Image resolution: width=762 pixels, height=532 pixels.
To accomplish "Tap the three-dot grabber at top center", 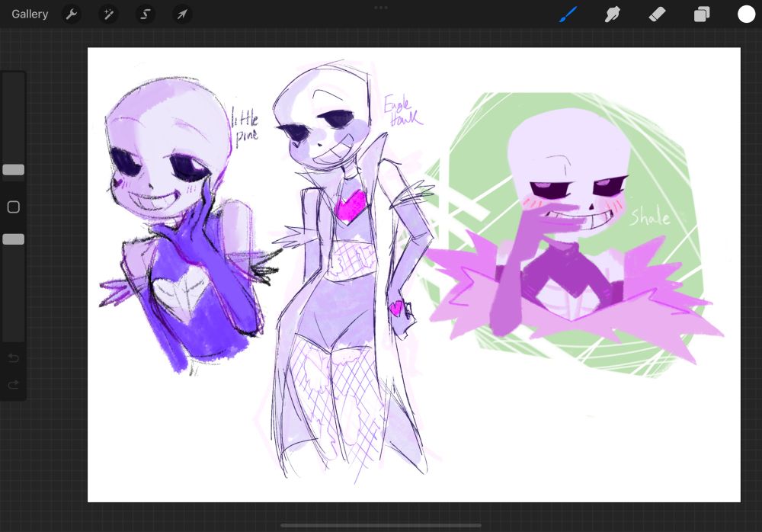I will click(381, 8).
